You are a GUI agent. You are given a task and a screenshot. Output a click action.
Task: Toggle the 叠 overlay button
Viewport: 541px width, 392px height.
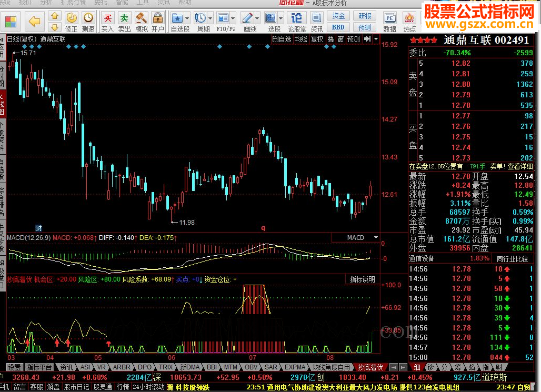330,39
